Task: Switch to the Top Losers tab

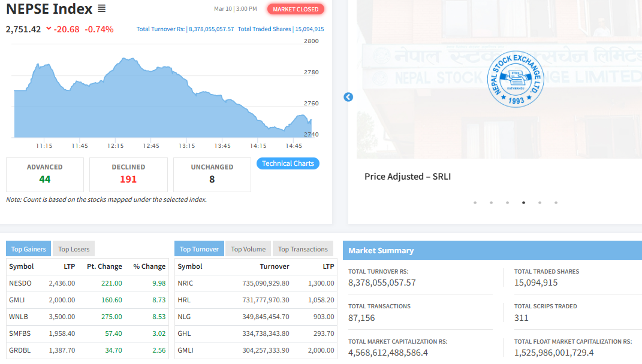Action: (74, 249)
